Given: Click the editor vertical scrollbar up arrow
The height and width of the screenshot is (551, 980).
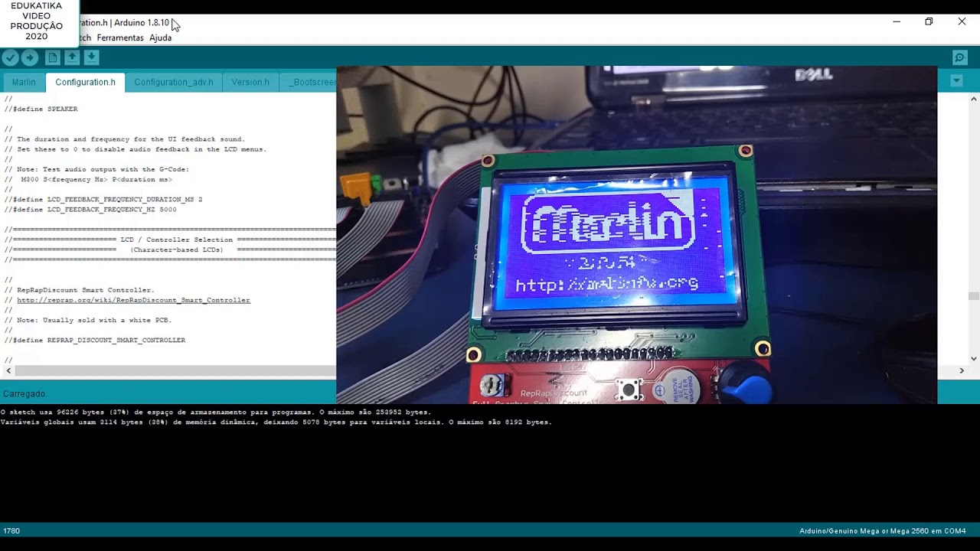Looking at the screenshot, I should coord(974,99).
